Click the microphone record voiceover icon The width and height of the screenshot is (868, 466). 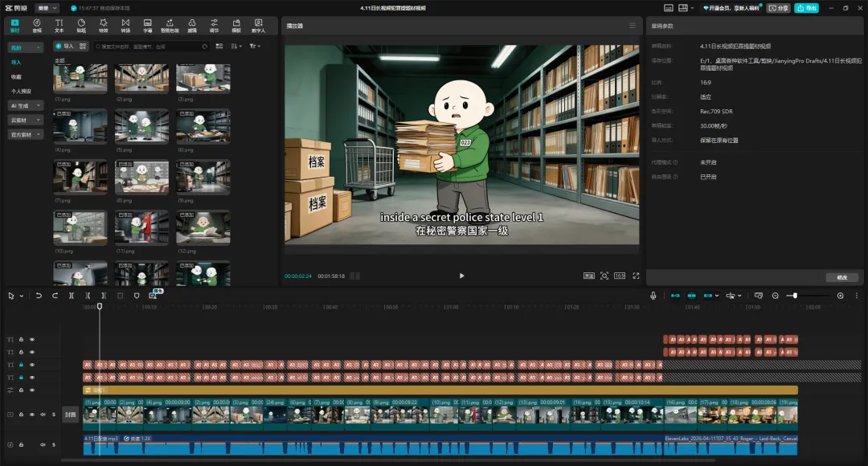653,296
